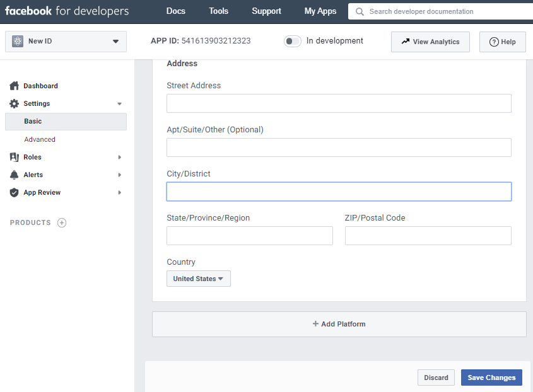Open the United States country dropdown
The image size is (533, 392).
[x=199, y=279]
